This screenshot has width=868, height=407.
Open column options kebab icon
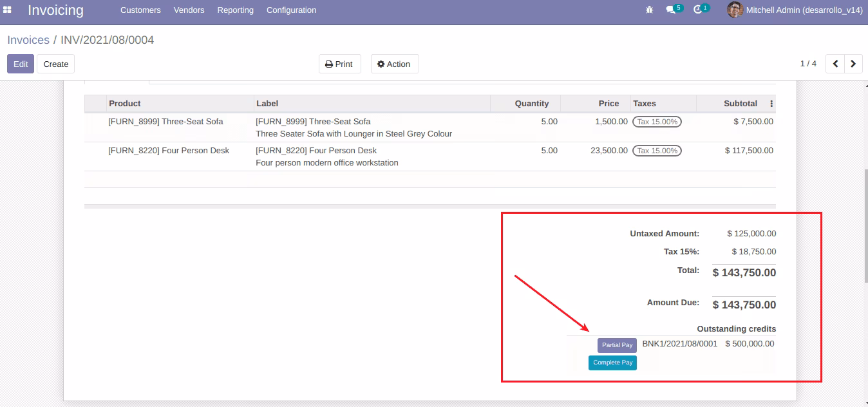pyautogui.click(x=771, y=104)
